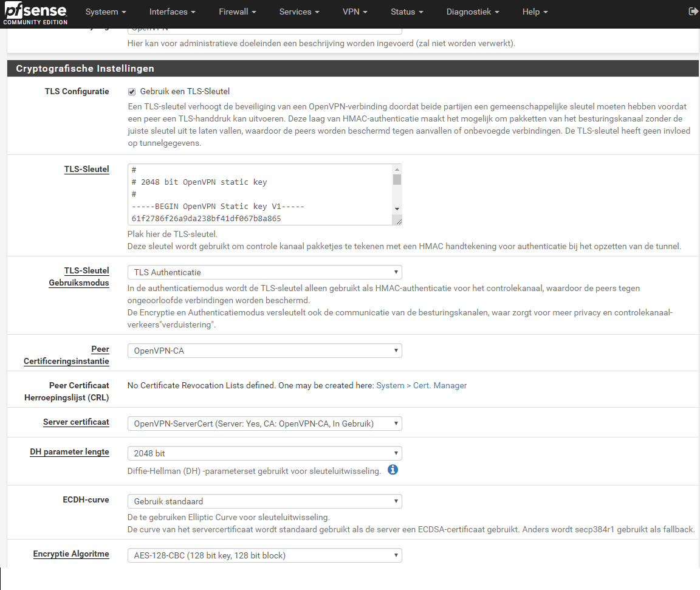Screen dimensions: 700x590
Task: Click the logout icon in navbar
Action: click(x=693, y=12)
